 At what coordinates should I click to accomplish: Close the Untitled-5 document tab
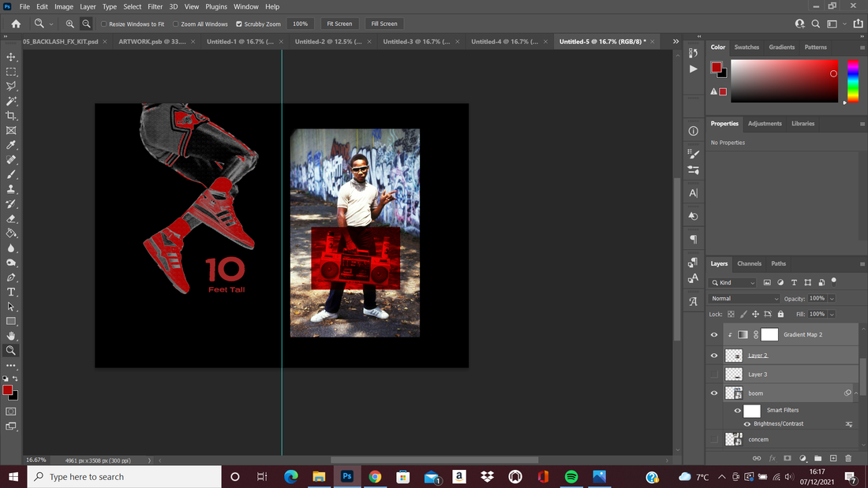[652, 42]
